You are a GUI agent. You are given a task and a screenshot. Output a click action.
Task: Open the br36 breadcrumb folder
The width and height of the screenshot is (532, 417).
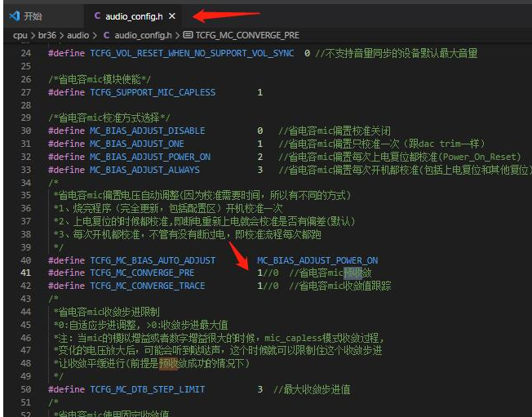(x=47, y=35)
